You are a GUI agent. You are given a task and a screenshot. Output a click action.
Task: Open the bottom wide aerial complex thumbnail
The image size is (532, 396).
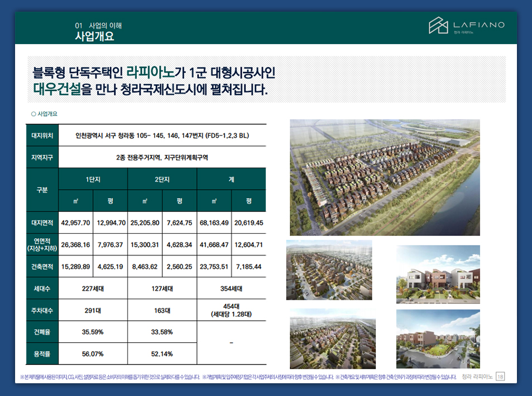point(333,339)
